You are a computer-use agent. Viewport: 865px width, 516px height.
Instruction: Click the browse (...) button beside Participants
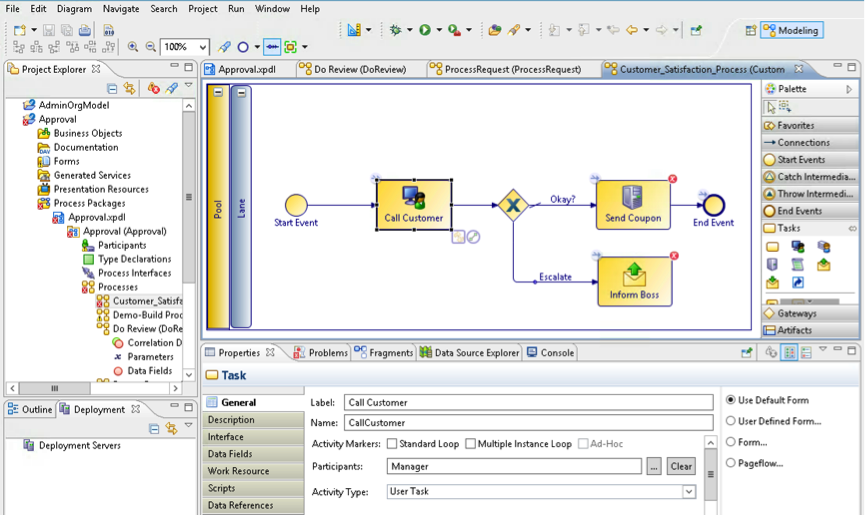[653, 466]
